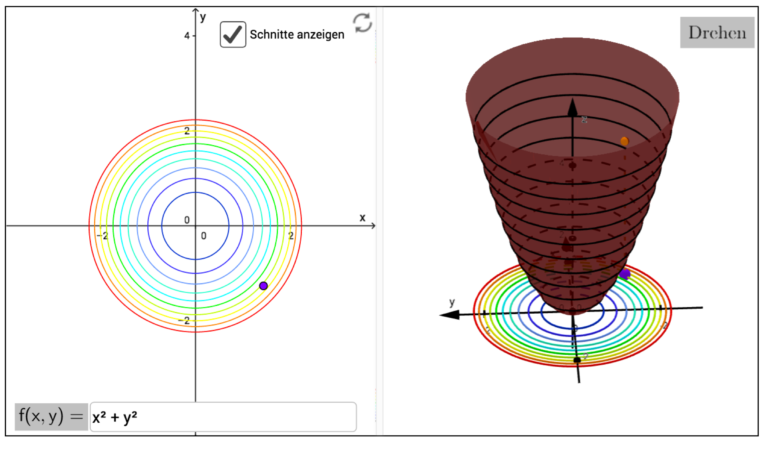Click the black point below the 3D contours

pyautogui.click(x=577, y=359)
